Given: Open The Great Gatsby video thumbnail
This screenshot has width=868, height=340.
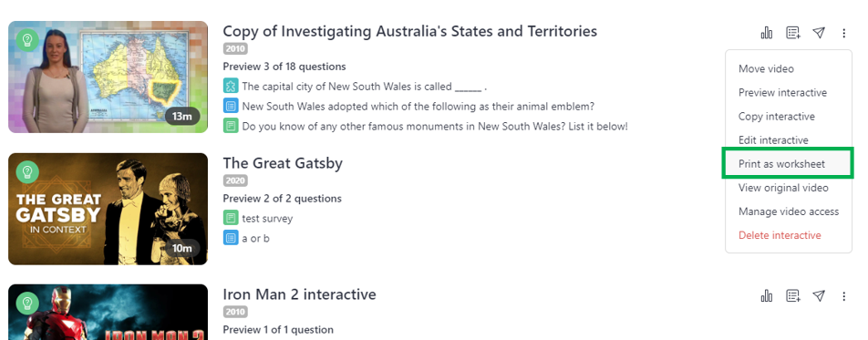Looking at the screenshot, I should click(108, 209).
